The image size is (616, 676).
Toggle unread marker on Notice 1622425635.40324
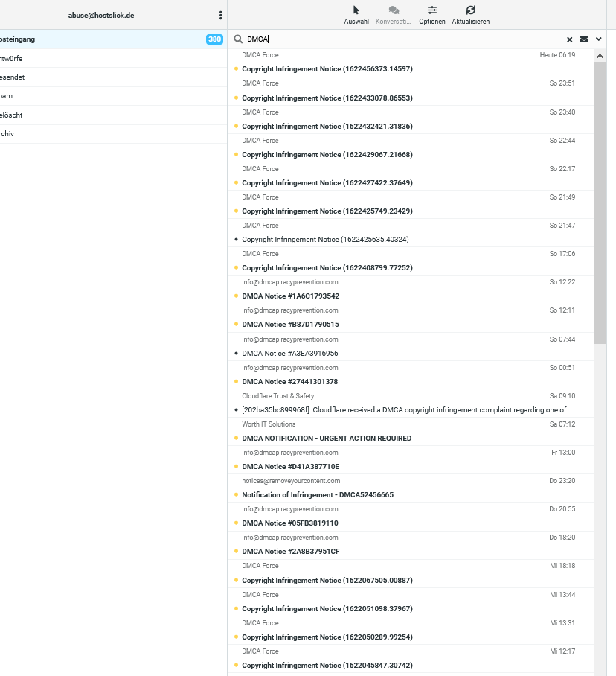point(236,239)
